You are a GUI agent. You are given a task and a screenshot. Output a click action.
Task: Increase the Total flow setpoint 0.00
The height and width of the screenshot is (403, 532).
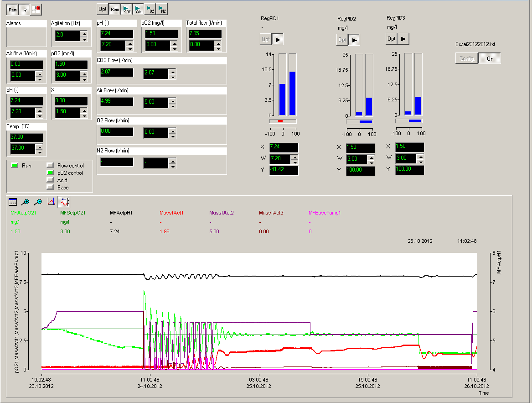click(x=218, y=43)
